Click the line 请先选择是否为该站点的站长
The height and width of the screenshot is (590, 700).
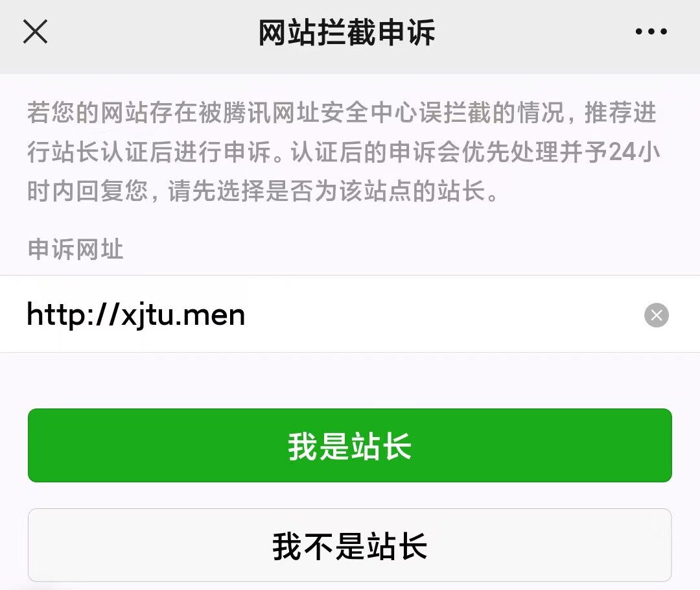326,191
